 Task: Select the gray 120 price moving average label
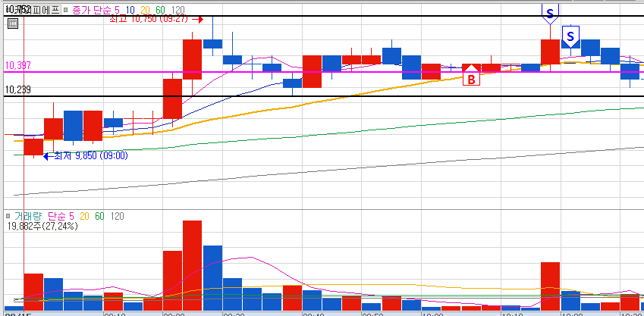pyautogui.click(x=177, y=10)
